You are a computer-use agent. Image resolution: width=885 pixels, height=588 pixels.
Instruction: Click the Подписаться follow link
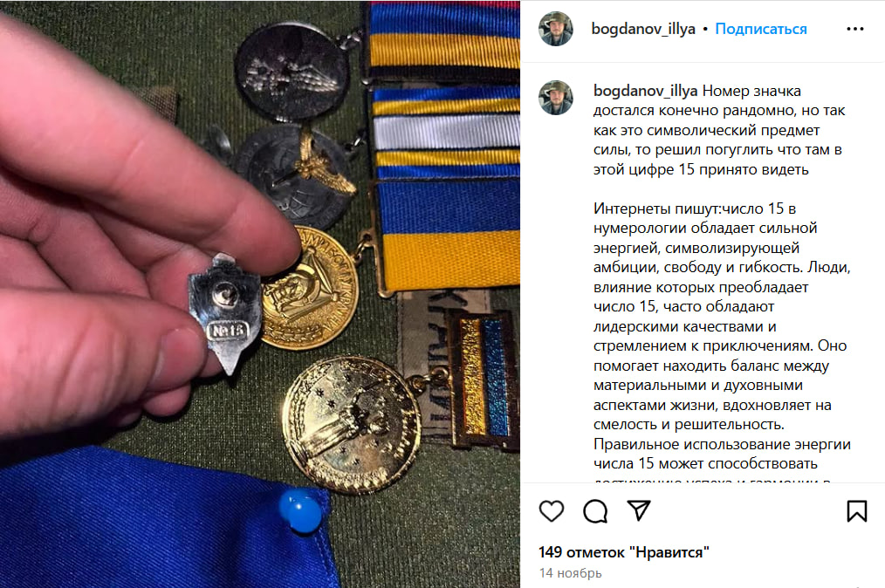click(761, 29)
